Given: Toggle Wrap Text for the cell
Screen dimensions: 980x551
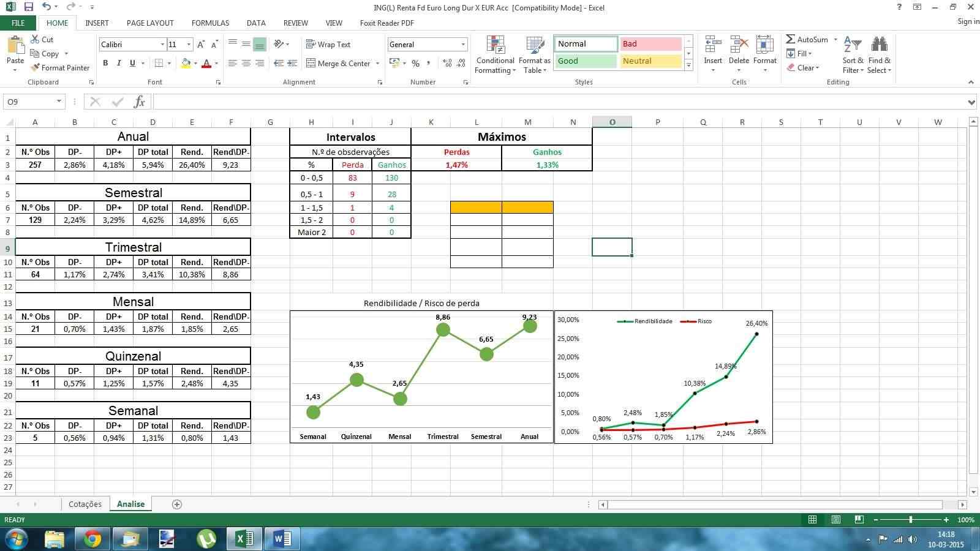Looking at the screenshot, I should 328,45.
